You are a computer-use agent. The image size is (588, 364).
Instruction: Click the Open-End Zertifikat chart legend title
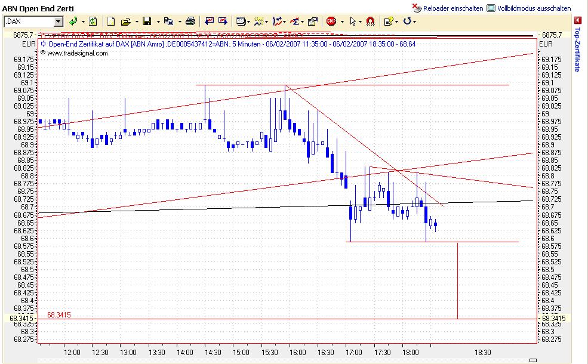click(232, 44)
